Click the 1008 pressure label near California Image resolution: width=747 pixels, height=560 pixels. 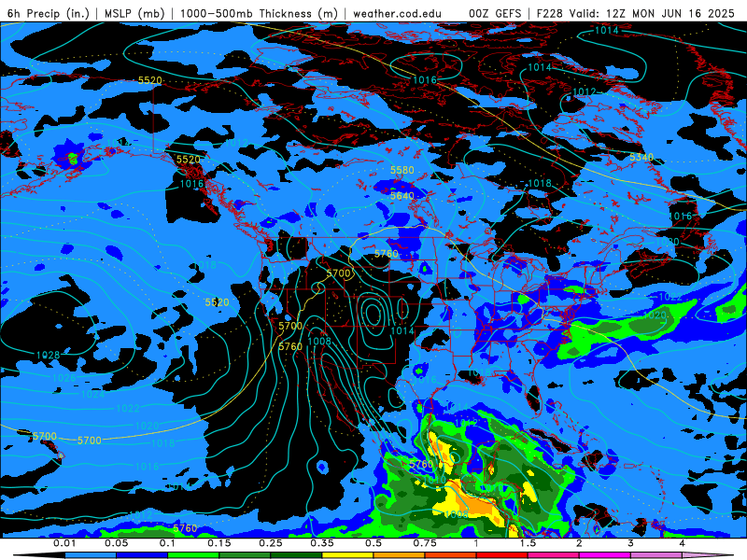tap(319, 341)
